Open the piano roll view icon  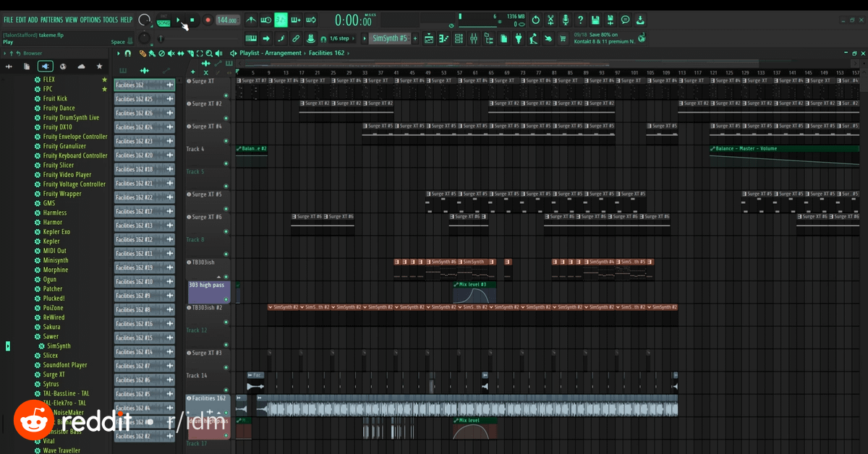pos(443,38)
